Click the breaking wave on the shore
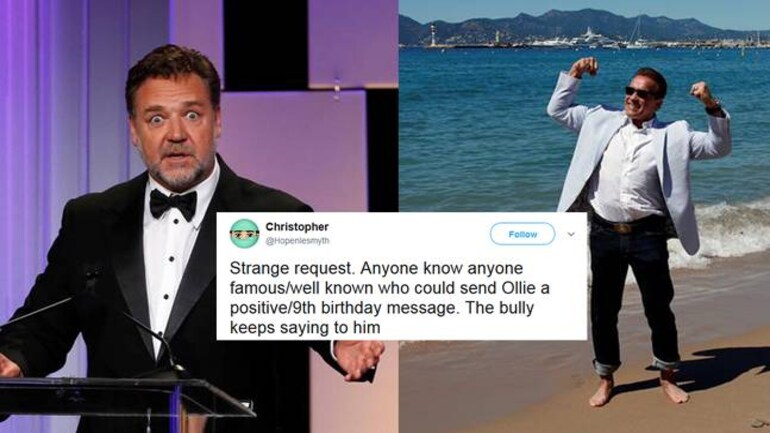This screenshot has height=433, width=770. [x=722, y=231]
